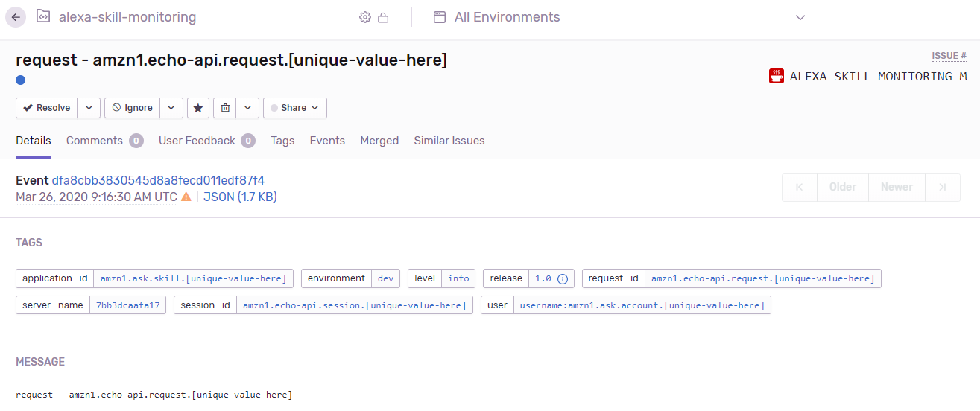Viewport: 980px width, 411px height.
Task: Filter by request_id tag value
Action: 763,278
